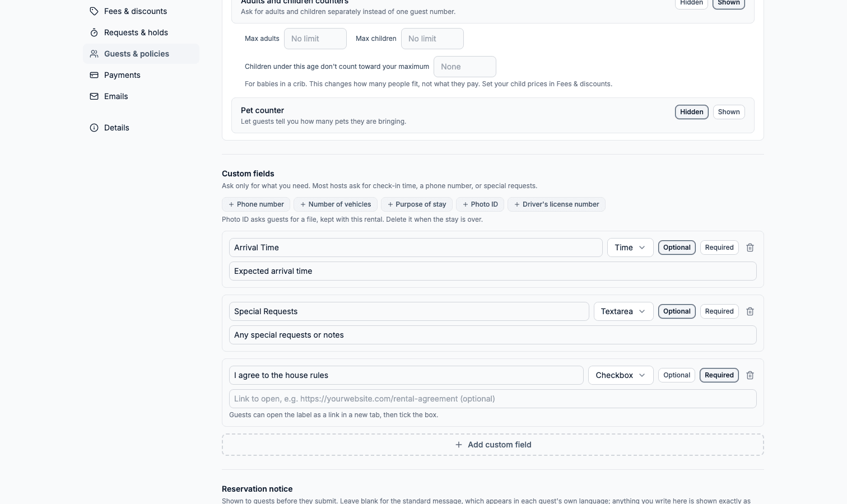Remove the house rules checkbox field
The width and height of the screenshot is (847, 504).
pos(750,375)
